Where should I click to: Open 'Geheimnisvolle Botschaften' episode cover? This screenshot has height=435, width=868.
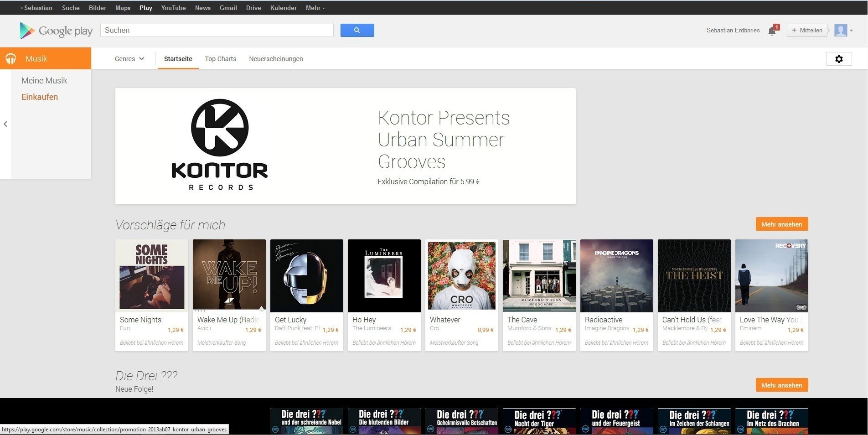[462, 421]
